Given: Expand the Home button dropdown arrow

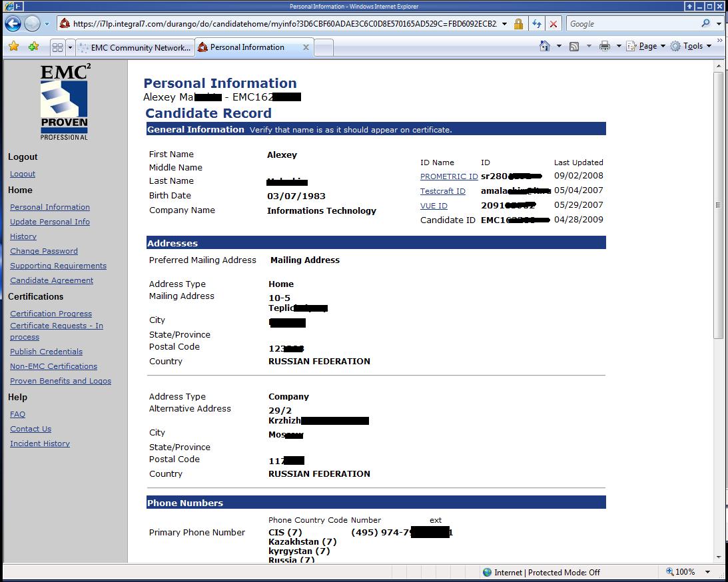Looking at the screenshot, I should (559, 46).
